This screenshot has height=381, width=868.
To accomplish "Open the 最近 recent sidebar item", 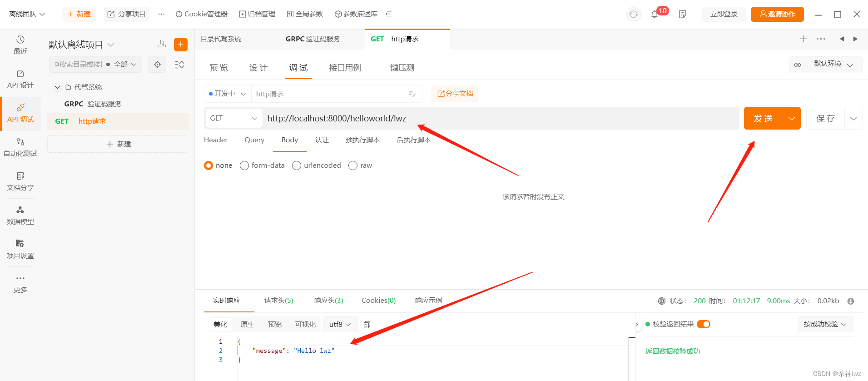I will (20, 45).
